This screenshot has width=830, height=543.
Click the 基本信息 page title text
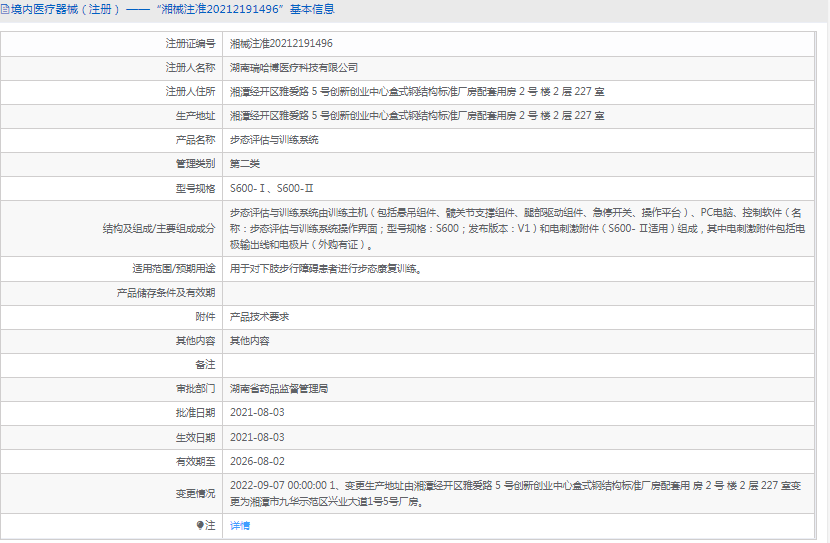[x=312, y=9]
